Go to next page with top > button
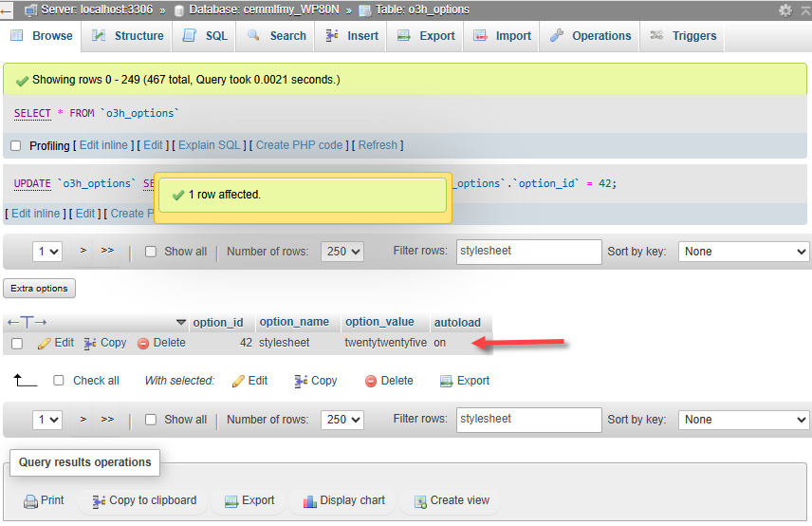The image size is (812, 526). tap(83, 251)
